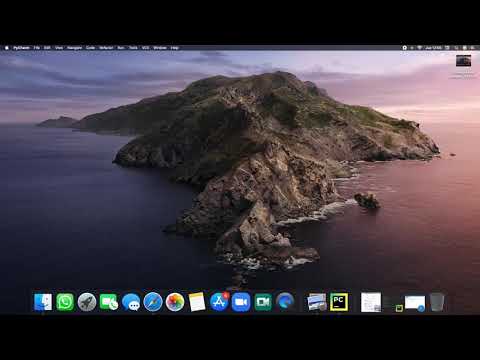Image resolution: width=480 pixels, height=360 pixels.
Task: Launch WhatsApp from the dock
Action: [65, 302]
